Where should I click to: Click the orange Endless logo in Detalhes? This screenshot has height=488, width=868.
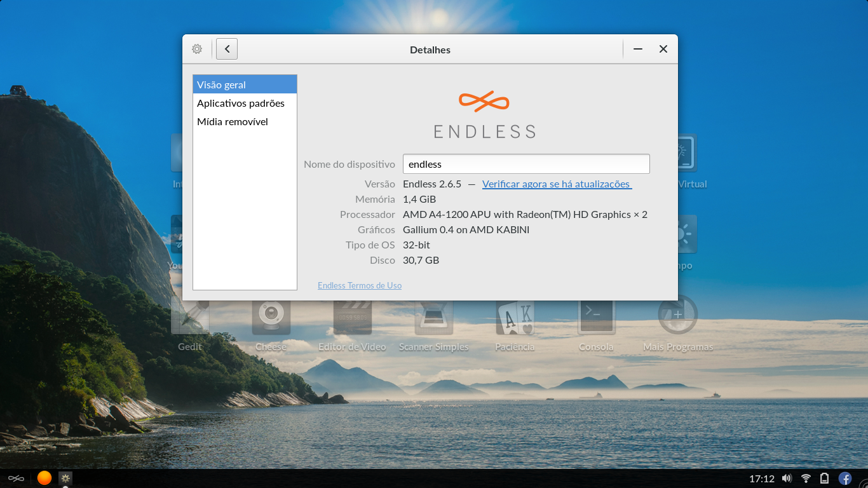(484, 102)
